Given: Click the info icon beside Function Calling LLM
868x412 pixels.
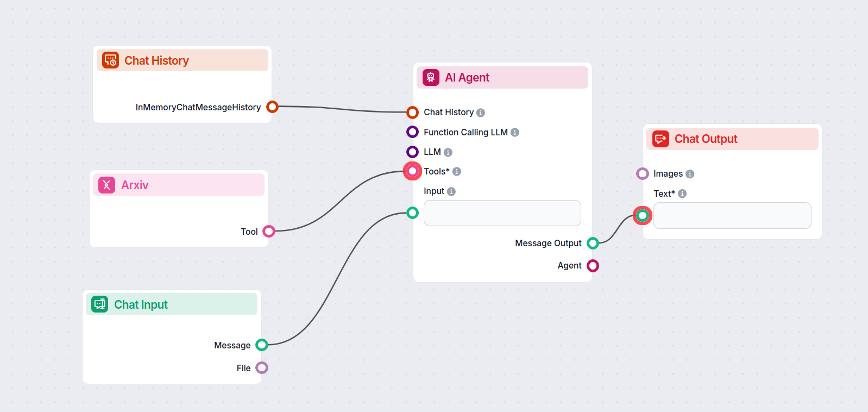Looking at the screenshot, I should coord(514,132).
